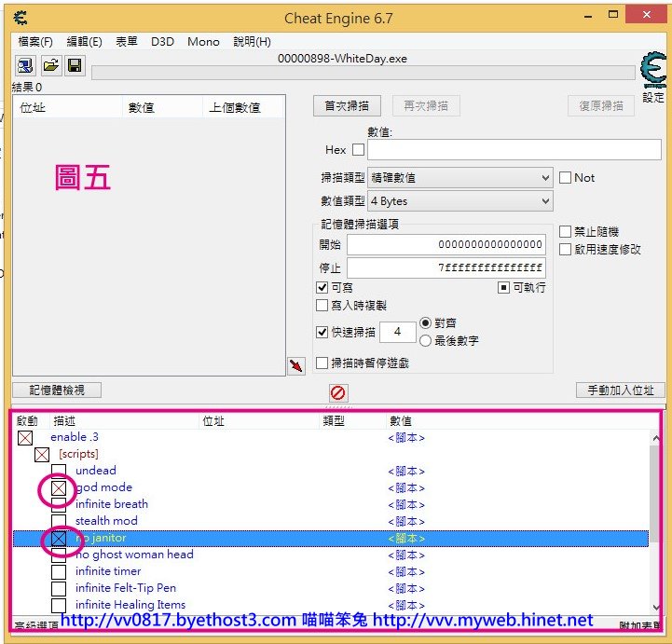Open the 數值類型 4 Bytes dropdown

460,201
